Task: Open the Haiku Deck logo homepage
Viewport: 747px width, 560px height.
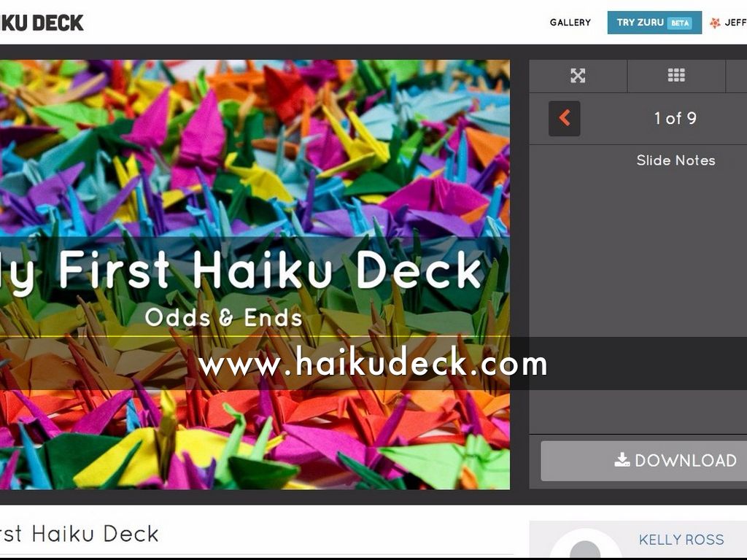Action: [42, 23]
